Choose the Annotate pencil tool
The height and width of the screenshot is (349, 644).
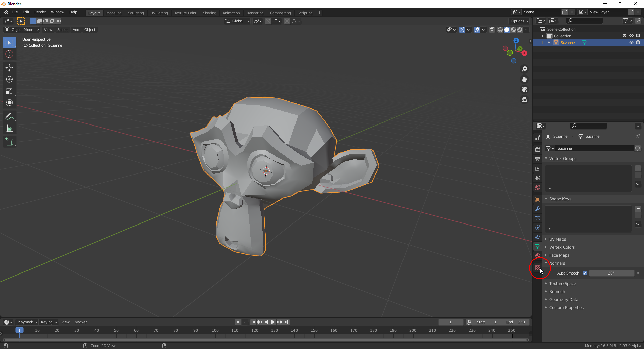9,117
